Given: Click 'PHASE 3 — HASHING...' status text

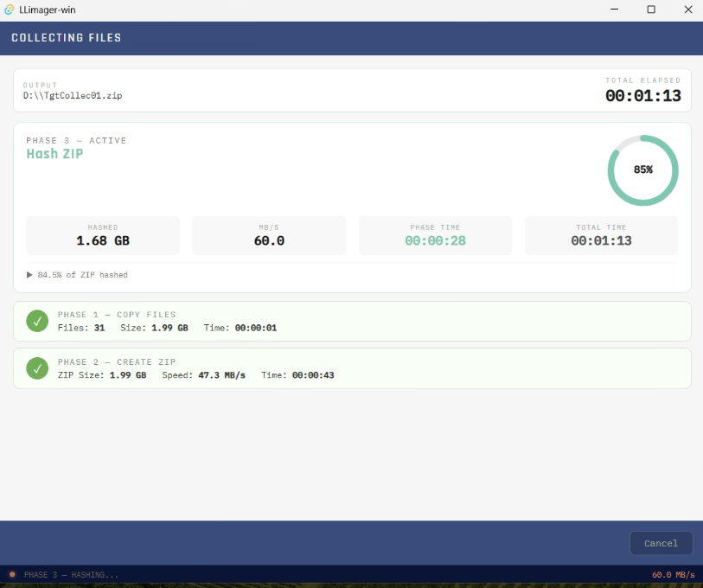Looking at the screenshot, I should [x=71, y=574].
